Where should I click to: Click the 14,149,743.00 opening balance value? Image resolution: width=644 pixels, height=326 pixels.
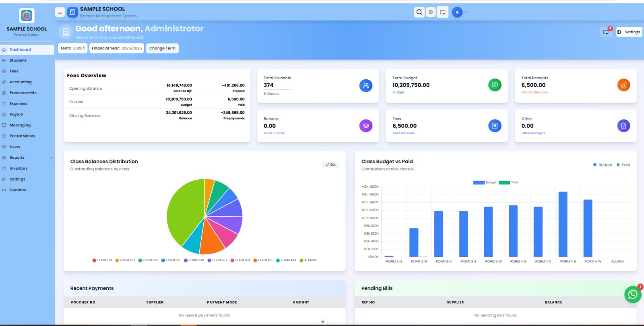pos(179,85)
